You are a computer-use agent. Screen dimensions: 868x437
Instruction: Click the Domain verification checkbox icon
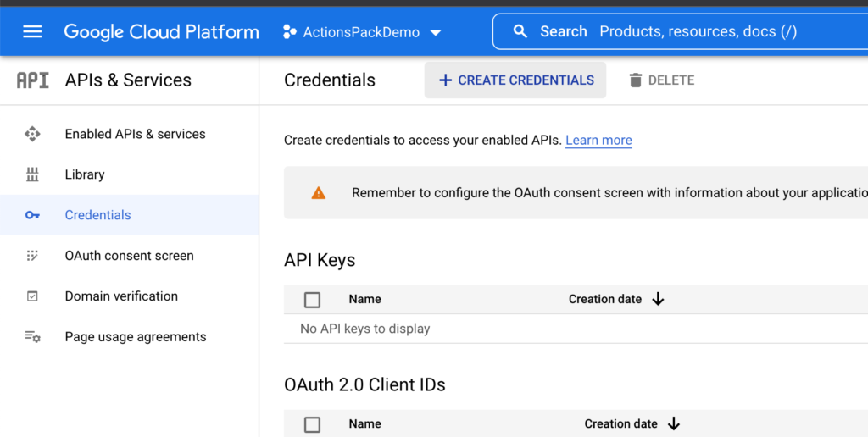(32, 296)
